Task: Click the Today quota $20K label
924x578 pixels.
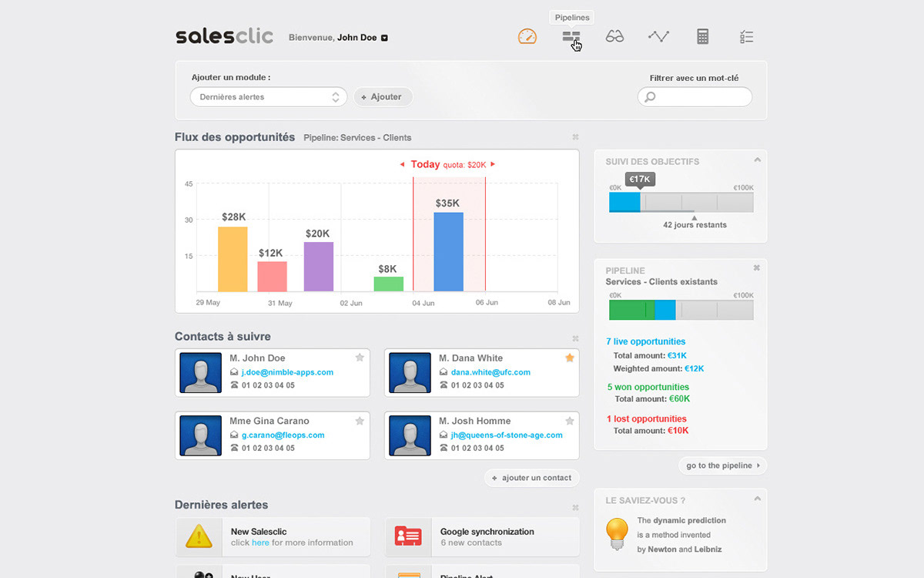Action: [449, 164]
